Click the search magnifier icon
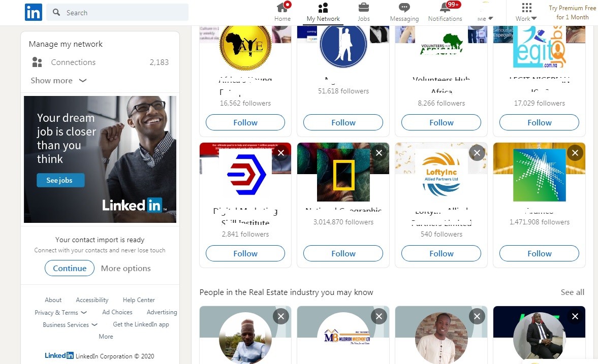Image resolution: width=598 pixels, height=364 pixels. 56,12
